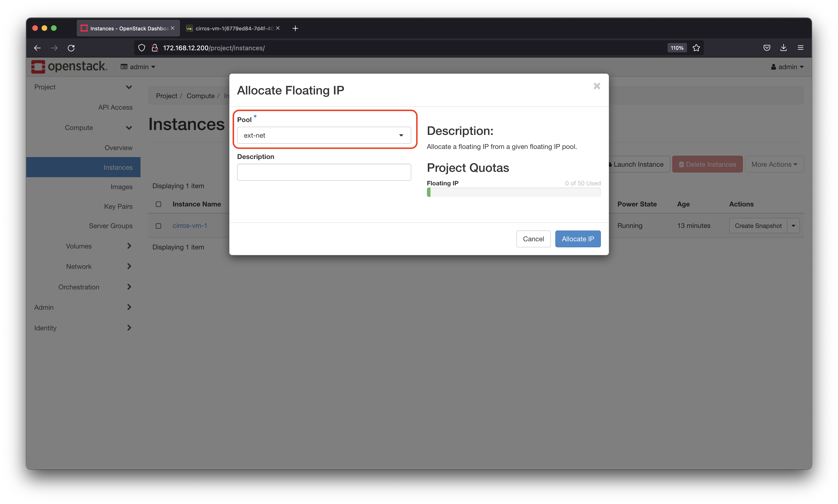The height and width of the screenshot is (504, 838).
Task: Collapse the Compute sidebar section
Action: point(98,128)
